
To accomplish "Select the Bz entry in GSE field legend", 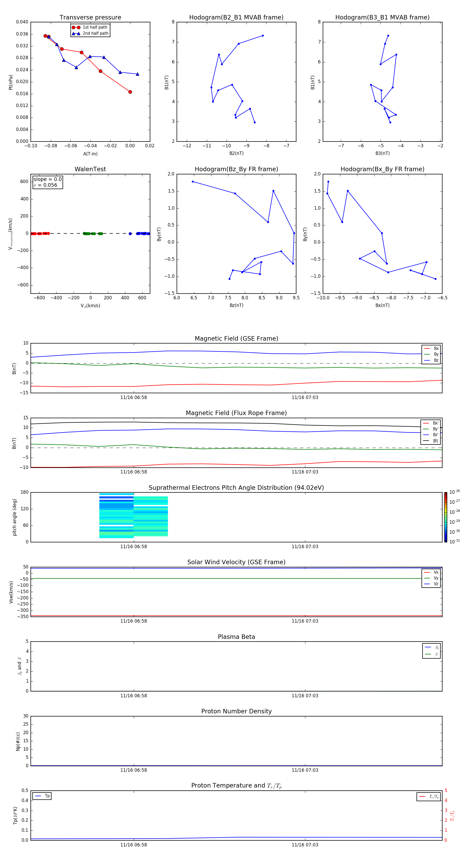I will click(x=431, y=360).
